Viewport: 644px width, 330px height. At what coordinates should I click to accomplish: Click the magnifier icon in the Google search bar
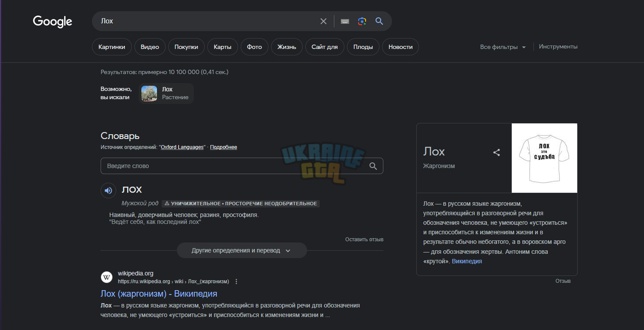pyautogui.click(x=379, y=21)
